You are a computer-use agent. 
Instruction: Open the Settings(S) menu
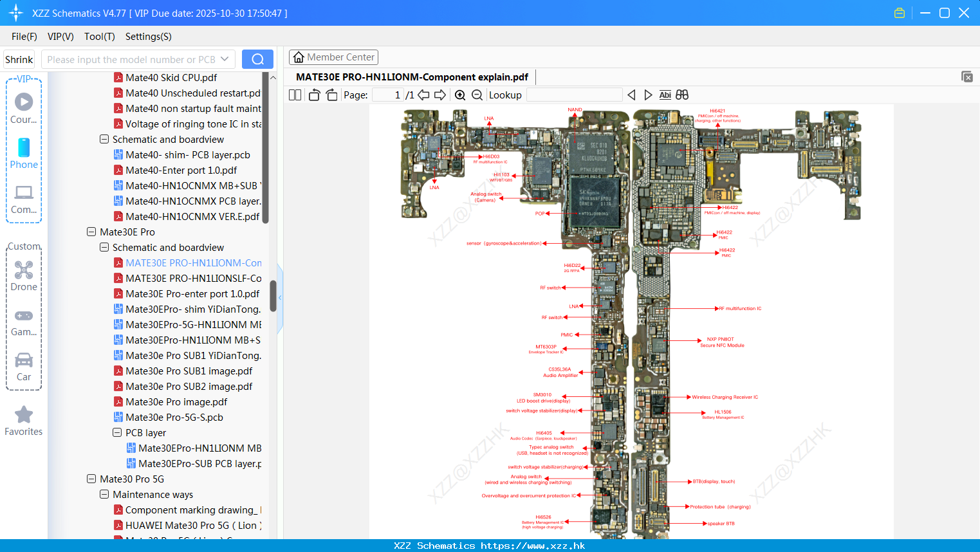(x=149, y=37)
